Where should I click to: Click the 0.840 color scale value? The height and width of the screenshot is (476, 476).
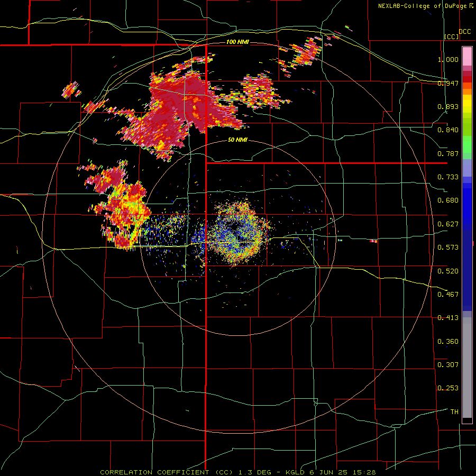pyautogui.click(x=448, y=130)
